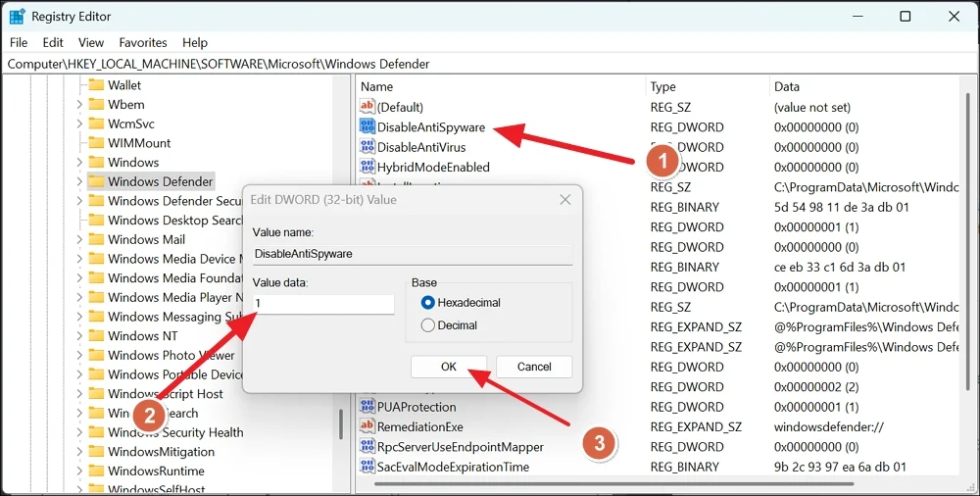980x496 pixels.
Task: Open the Edit menu
Action: tap(53, 42)
